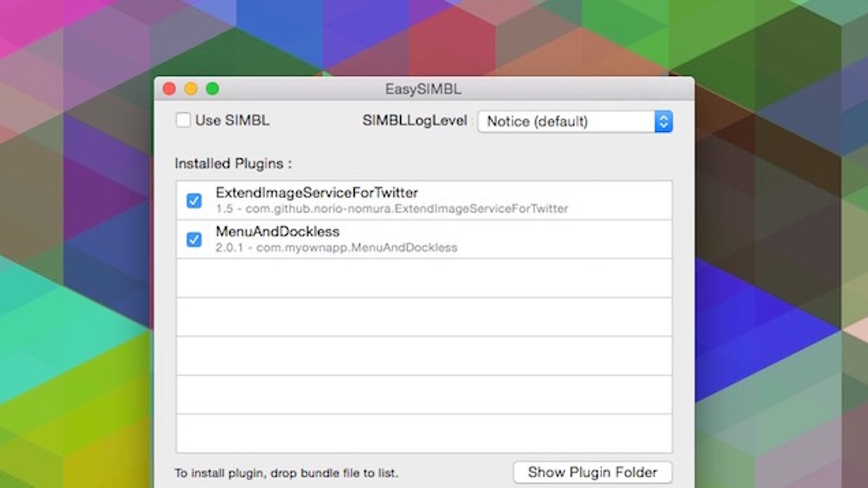Click the SIMBLLogLevel label
Image resolution: width=868 pixels, height=488 pixels.
pyautogui.click(x=414, y=120)
